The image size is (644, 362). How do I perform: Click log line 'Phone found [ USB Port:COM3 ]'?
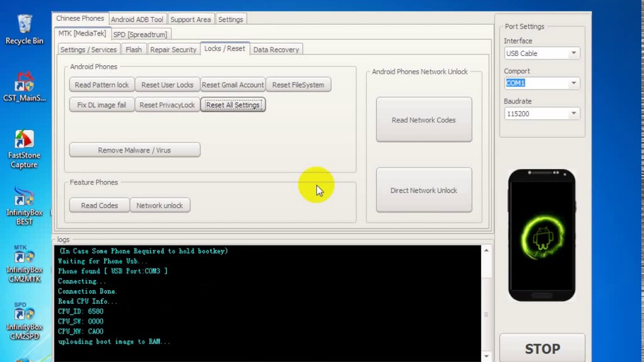(113, 271)
